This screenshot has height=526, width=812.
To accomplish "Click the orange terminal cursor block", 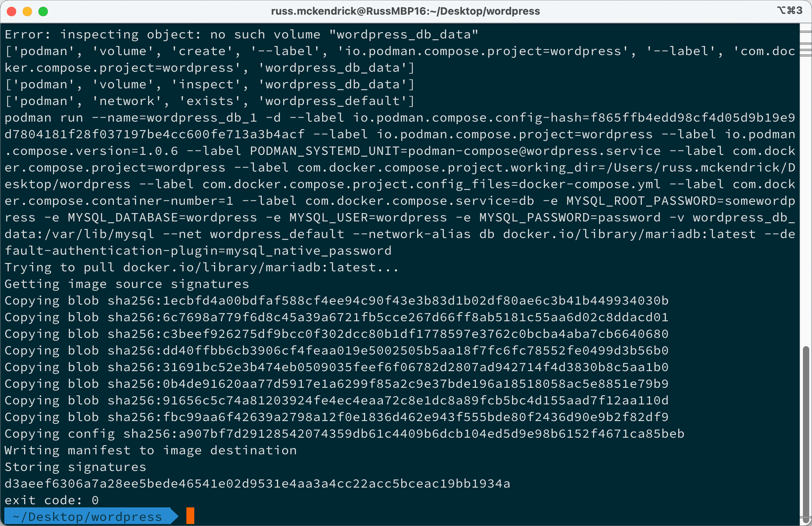I will 190,516.
